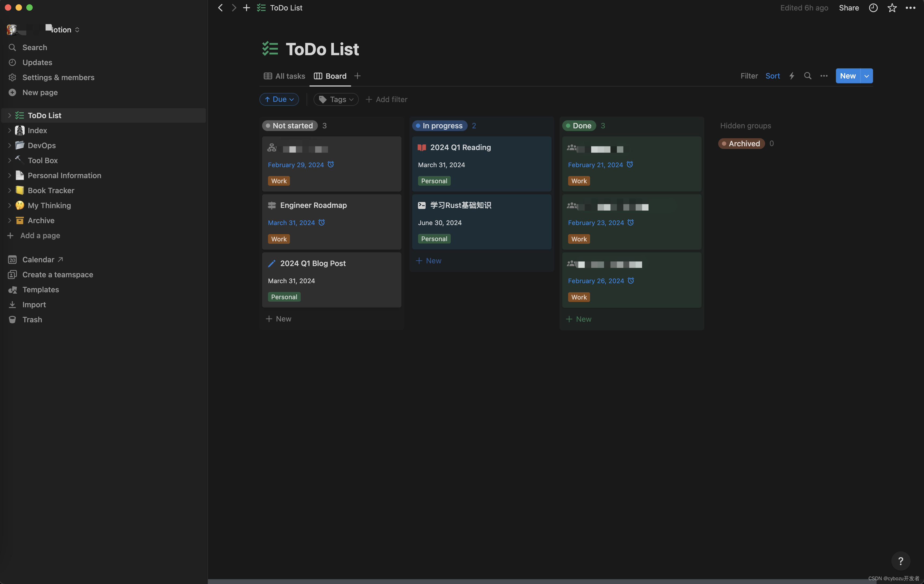Viewport: 924px width, 584px height.
Task: Expand the Book Tracker page tree
Action: point(10,190)
